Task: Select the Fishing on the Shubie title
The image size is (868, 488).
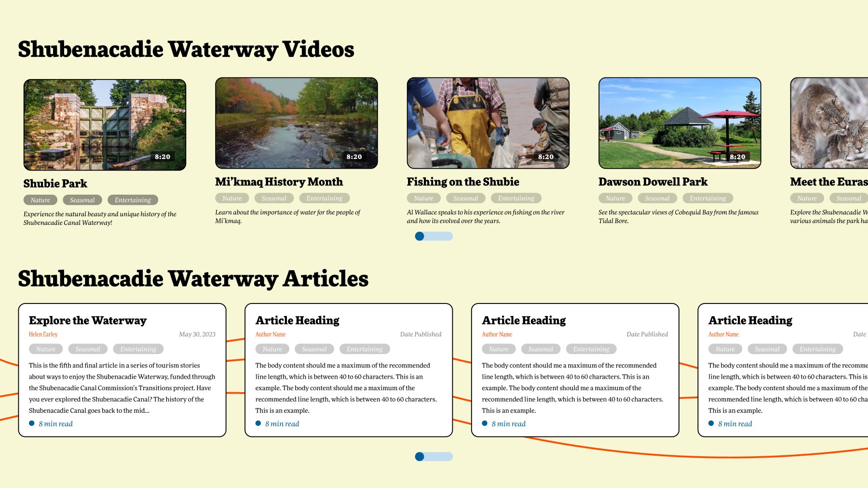Action: 463,182
